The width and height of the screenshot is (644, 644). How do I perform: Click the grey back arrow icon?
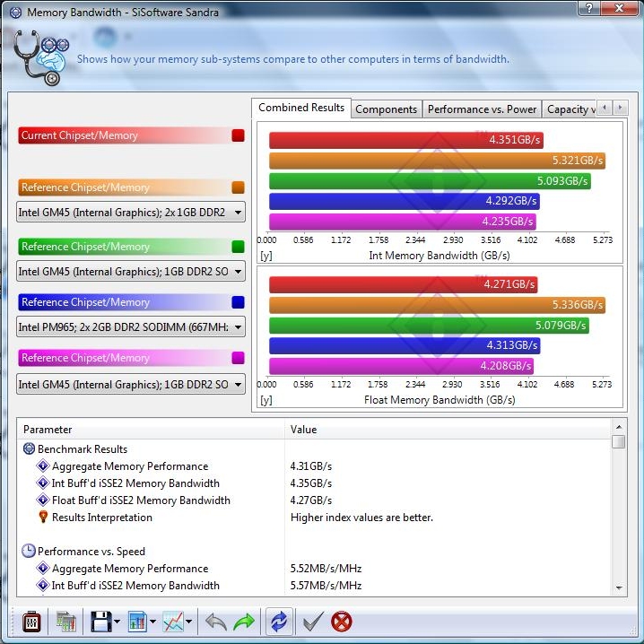click(216, 622)
